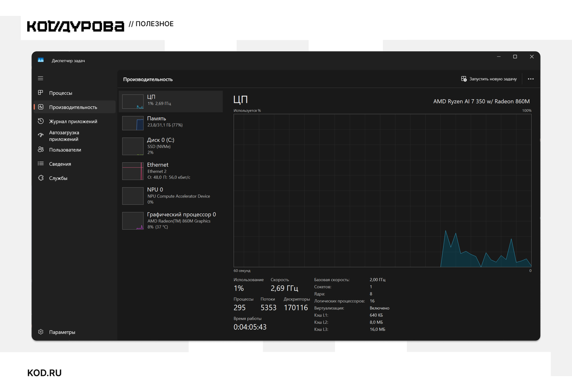Click the Использование 1% value

click(x=239, y=288)
